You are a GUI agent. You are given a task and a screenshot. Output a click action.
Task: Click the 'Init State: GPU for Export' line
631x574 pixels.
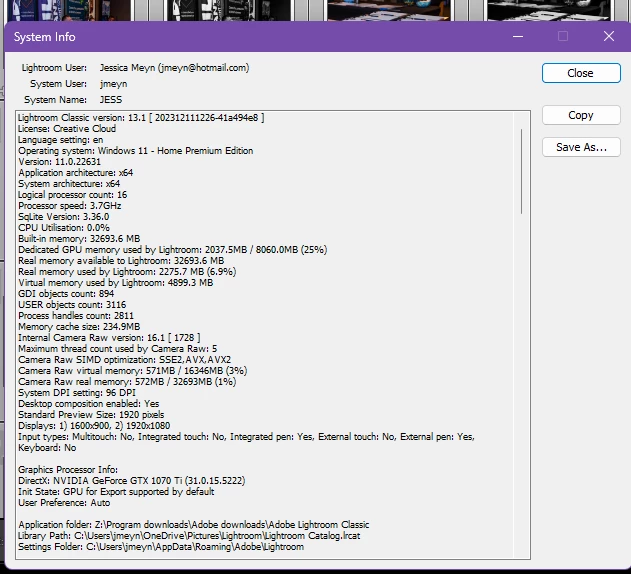click(116, 491)
